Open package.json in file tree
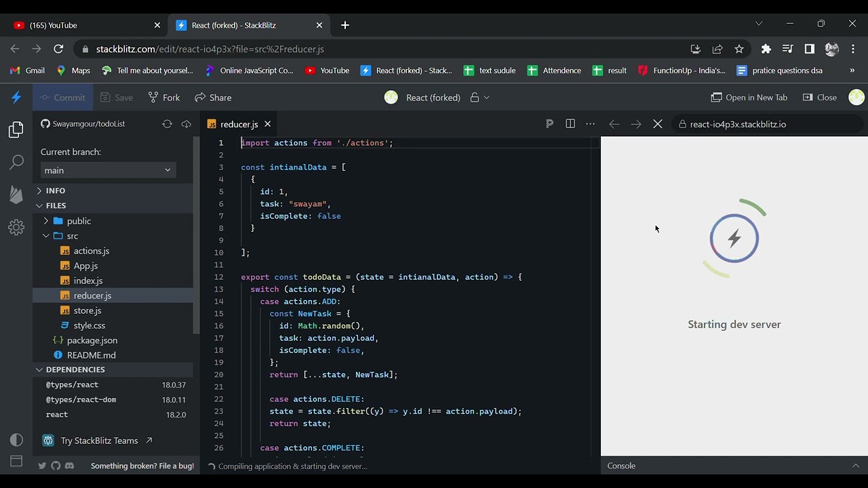868x488 pixels. (113, 340)
